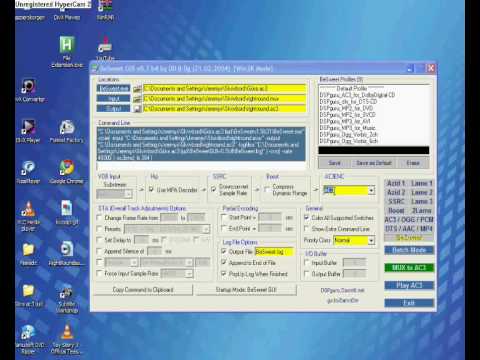The height and width of the screenshot is (360, 480).
Task: Expand the Force Input Sample Rate dropdown
Action: point(189,274)
